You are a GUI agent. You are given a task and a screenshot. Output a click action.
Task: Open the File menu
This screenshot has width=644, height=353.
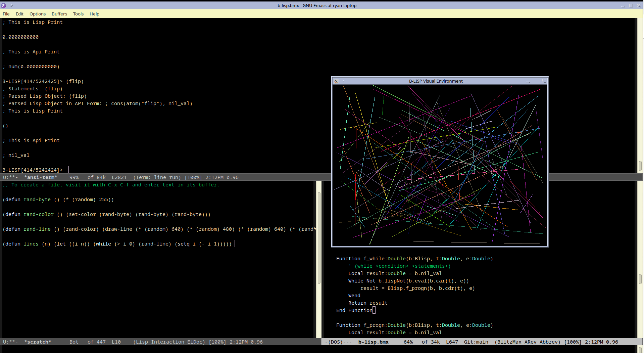point(6,14)
